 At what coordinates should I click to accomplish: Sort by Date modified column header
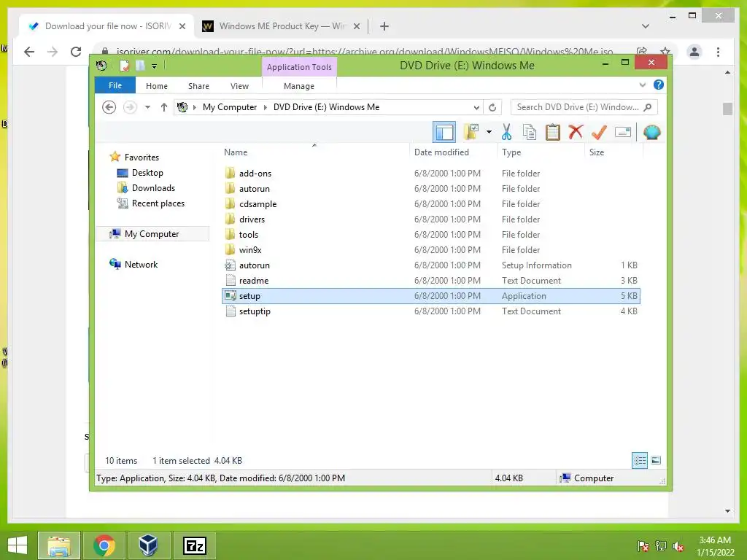pyautogui.click(x=452, y=152)
